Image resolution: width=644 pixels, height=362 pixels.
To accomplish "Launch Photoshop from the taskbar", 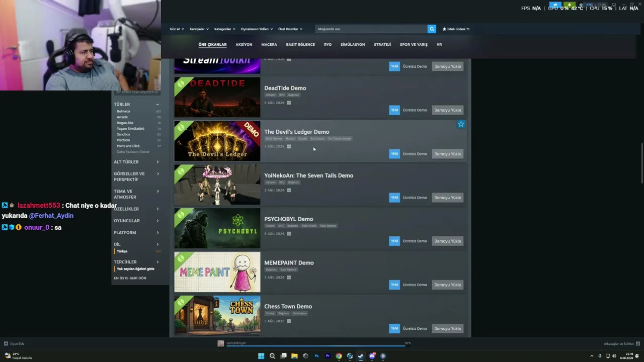I will click(x=316, y=356).
